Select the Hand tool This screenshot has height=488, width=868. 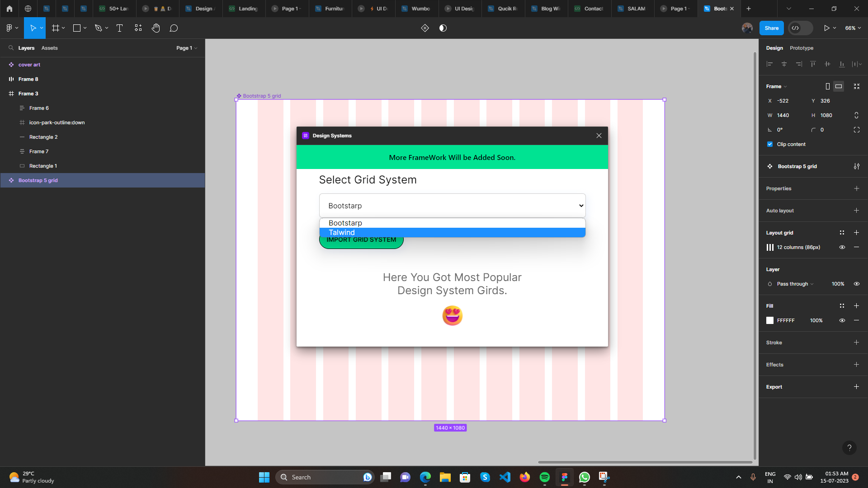pyautogui.click(x=156, y=28)
